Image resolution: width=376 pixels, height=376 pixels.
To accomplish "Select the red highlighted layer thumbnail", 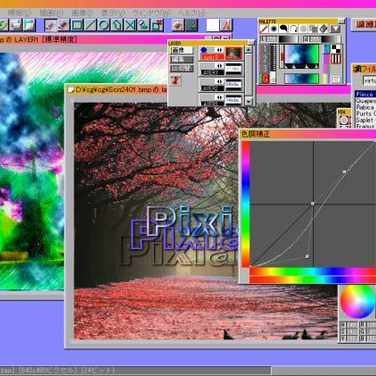I will coord(233,53).
